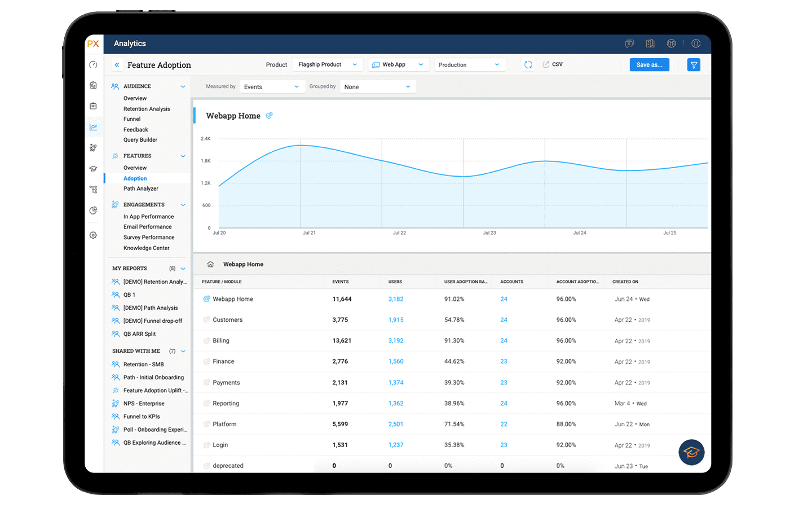Open Retention Analysis in Audience menu
Screen dimensions: 812x508
147,109
